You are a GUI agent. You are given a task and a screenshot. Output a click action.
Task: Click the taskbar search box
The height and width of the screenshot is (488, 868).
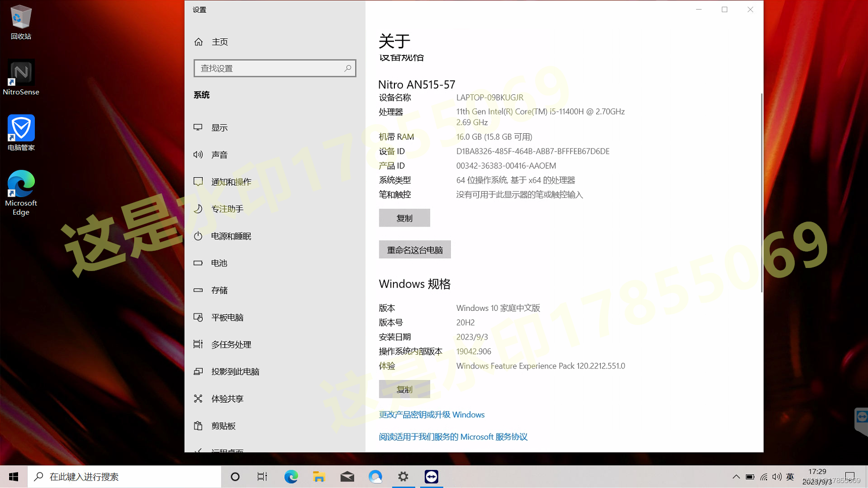coord(125,477)
